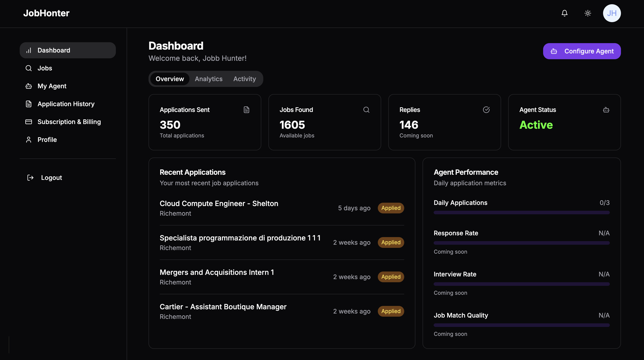Click the 350 applications sent value
Viewport: 644px width, 360px height.
(170, 125)
